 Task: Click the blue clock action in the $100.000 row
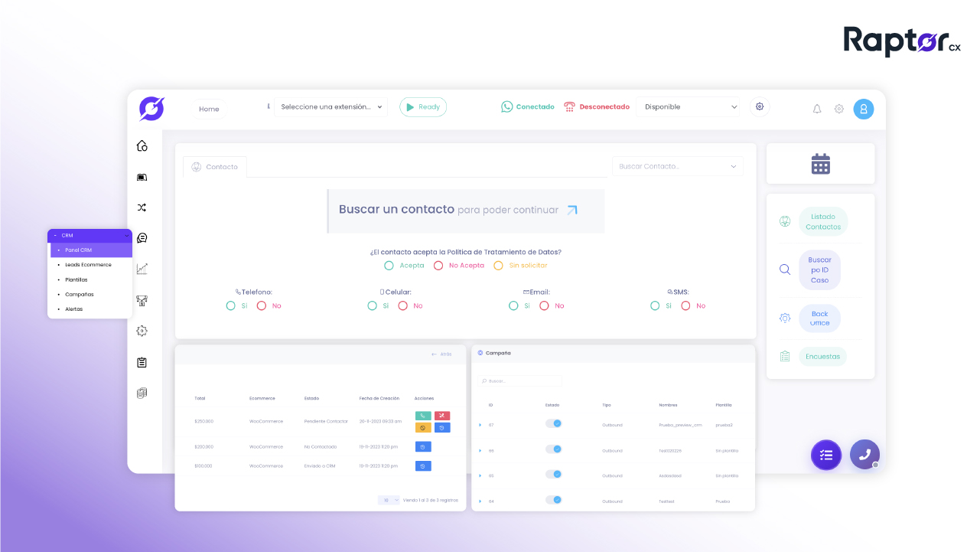(423, 465)
